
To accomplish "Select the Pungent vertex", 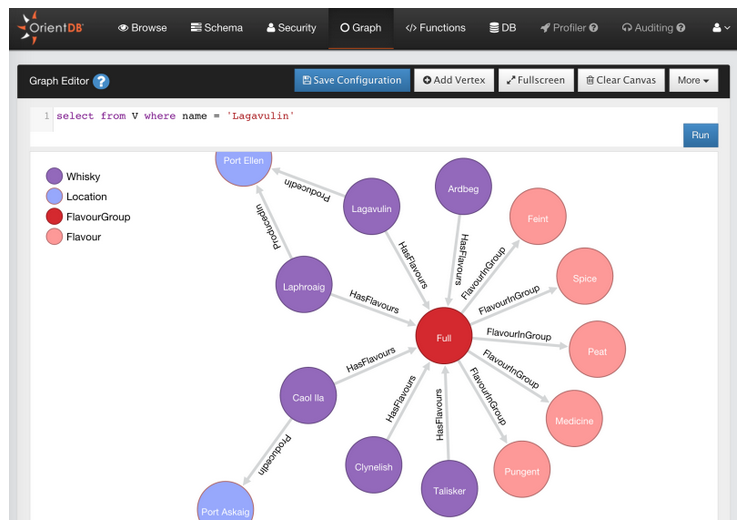I will point(522,469).
